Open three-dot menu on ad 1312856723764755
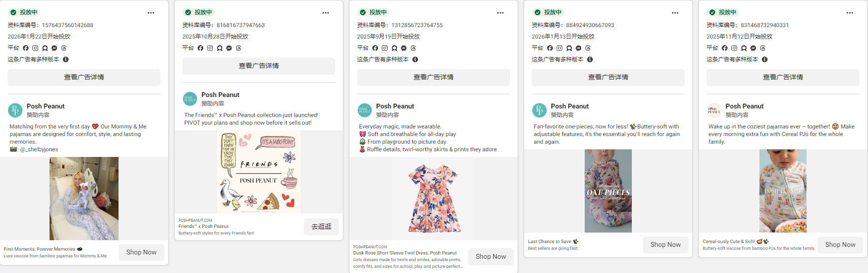Screen dimensions: 868x273 pos(500,13)
